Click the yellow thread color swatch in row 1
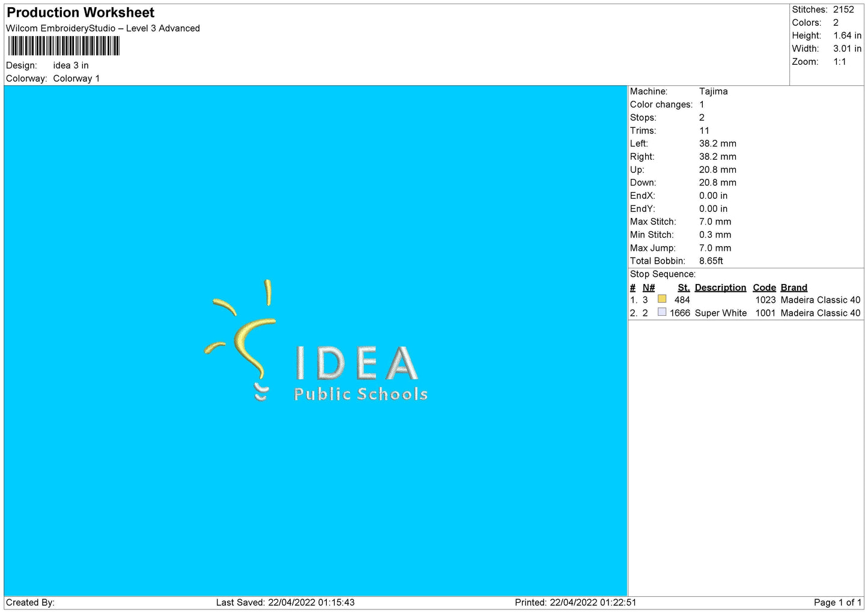This screenshot has width=868, height=613. pyautogui.click(x=662, y=299)
